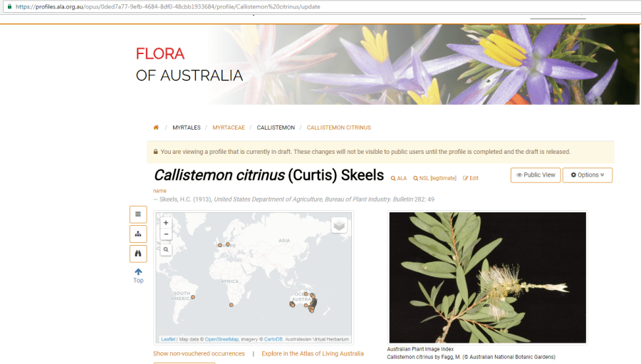Click the map search magnifier button
Viewport: 641px width, 364px height.
166,250
